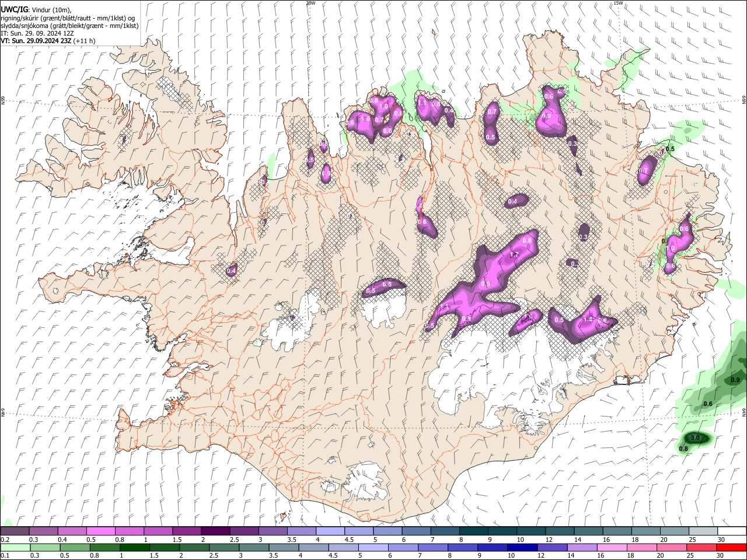Choose the dark teal 8 snow scale swatch
Screen dimensions: 747x560
[x=473, y=531]
